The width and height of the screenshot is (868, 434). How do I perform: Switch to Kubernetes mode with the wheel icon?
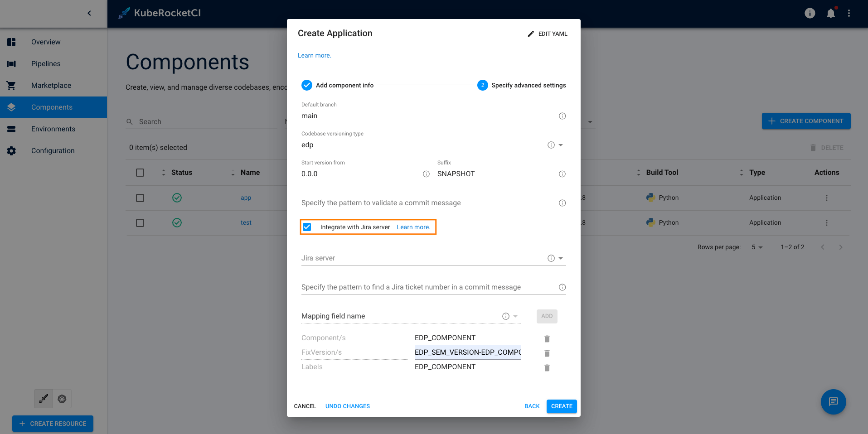click(62, 399)
